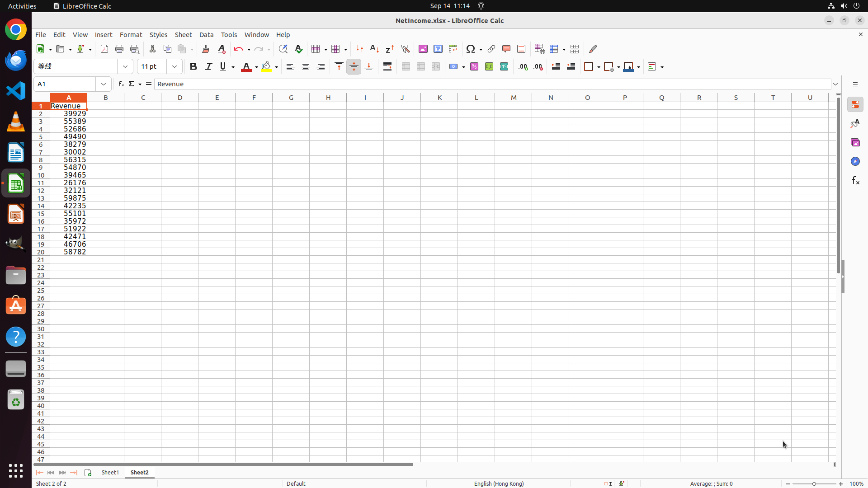868x488 pixels.
Task: Click Sort Ascending icon
Action: [x=375, y=49]
